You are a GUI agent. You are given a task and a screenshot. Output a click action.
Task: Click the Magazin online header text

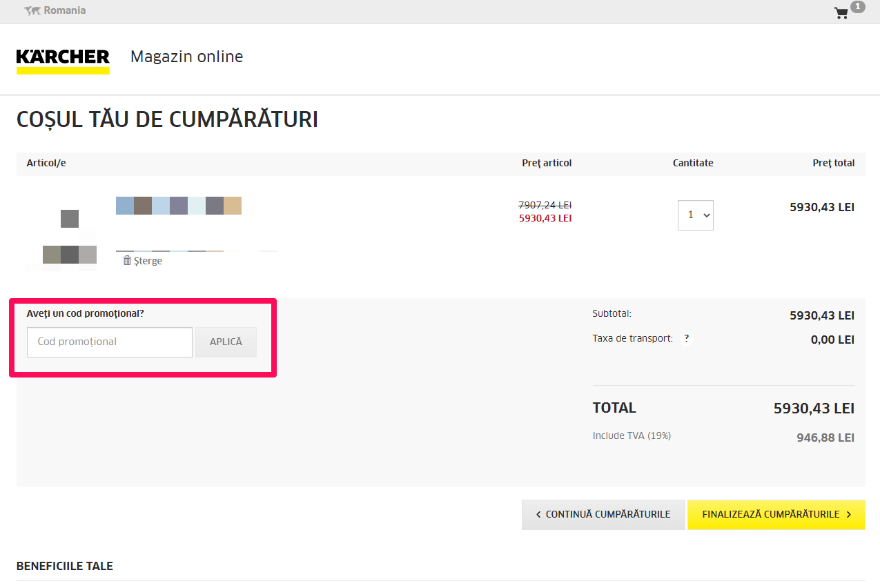tap(187, 57)
